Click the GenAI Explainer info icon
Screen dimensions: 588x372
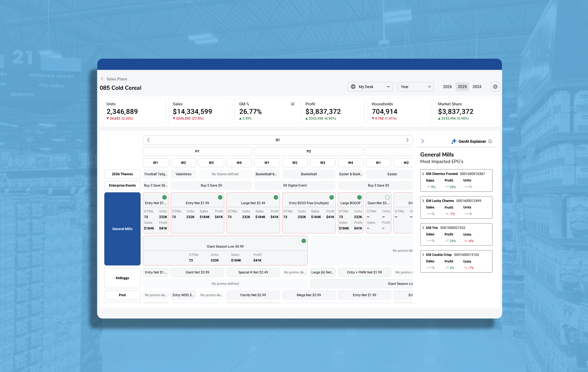click(x=490, y=141)
